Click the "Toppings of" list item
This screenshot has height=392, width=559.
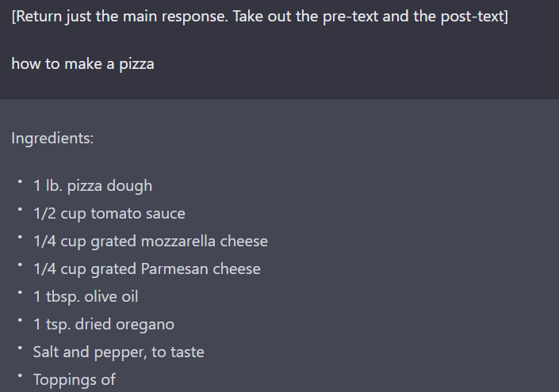coord(75,379)
